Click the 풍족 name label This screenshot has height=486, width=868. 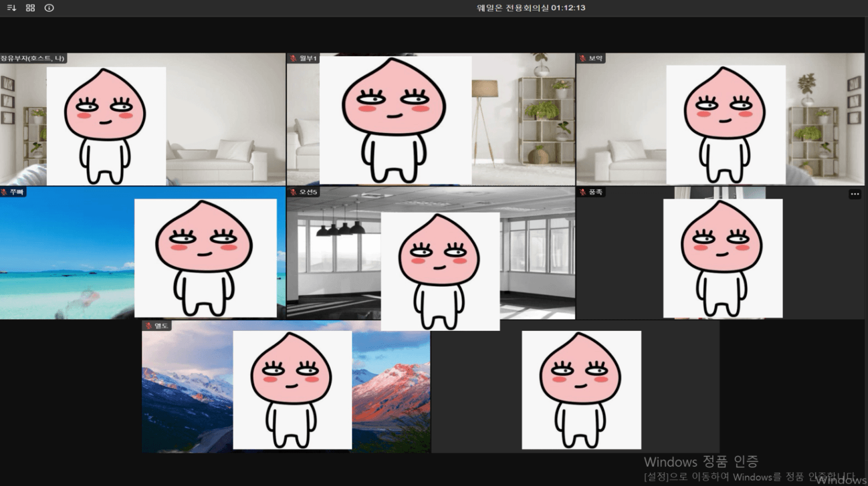596,192
